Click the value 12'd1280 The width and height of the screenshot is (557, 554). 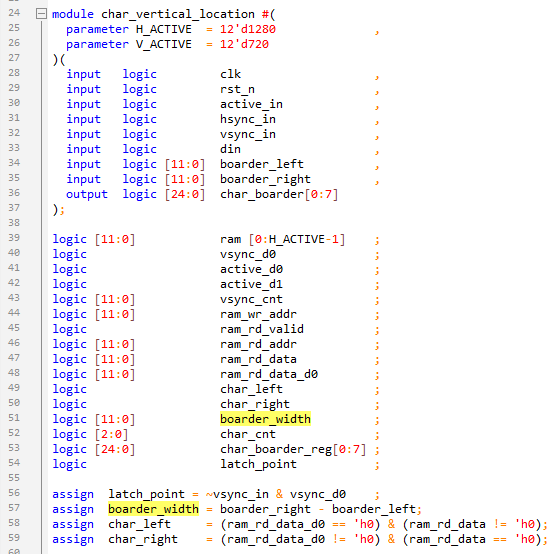(x=248, y=29)
